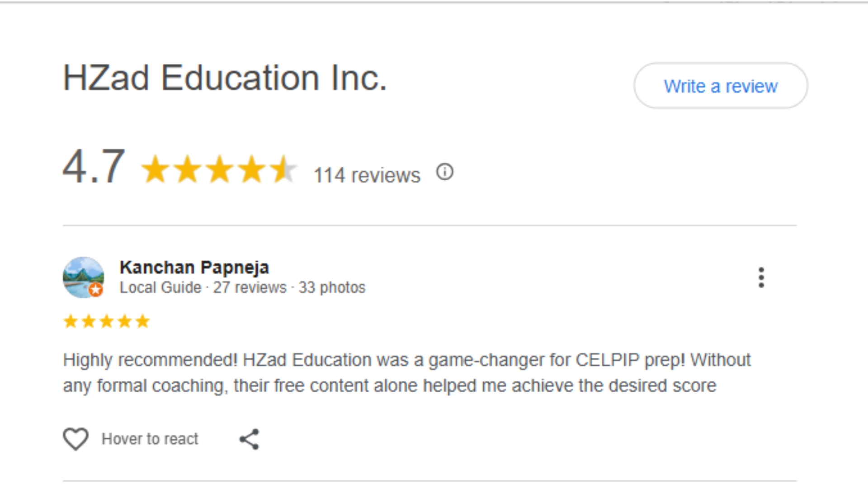Click the "Write a review" button
The image size is (868, 488).
720,86
